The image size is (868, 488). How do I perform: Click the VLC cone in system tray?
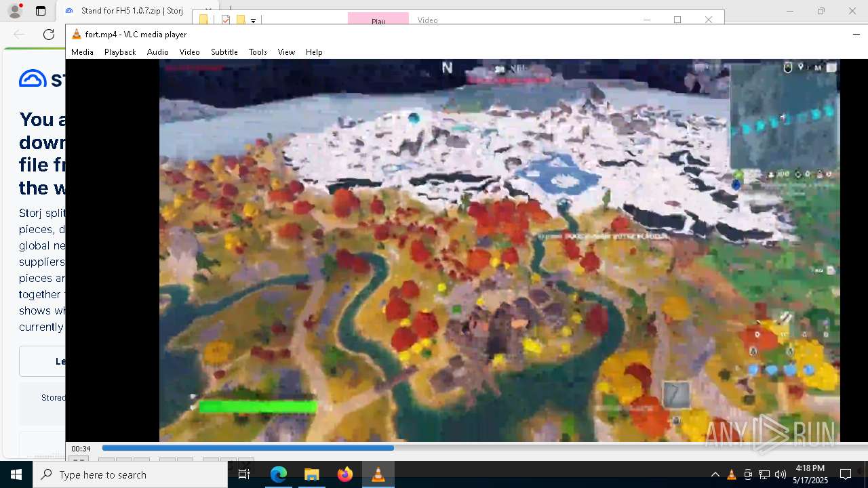(x=731, y=474)
